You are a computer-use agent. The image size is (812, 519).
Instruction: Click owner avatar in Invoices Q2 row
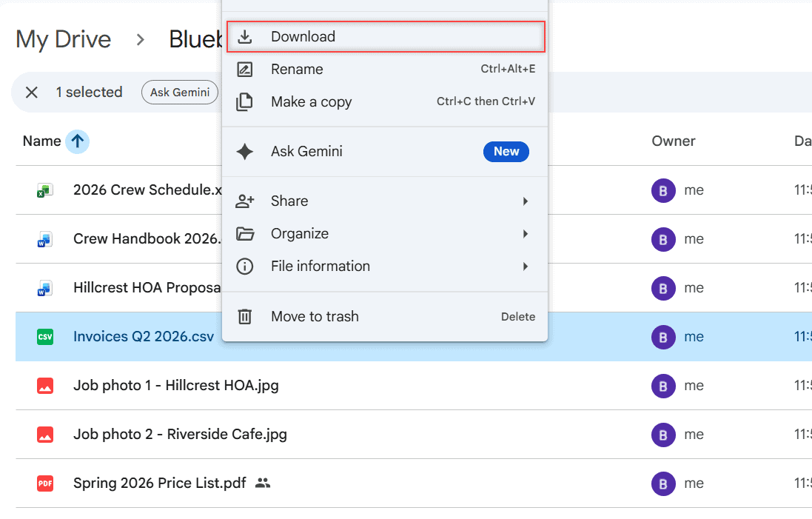tap(663, 337)
